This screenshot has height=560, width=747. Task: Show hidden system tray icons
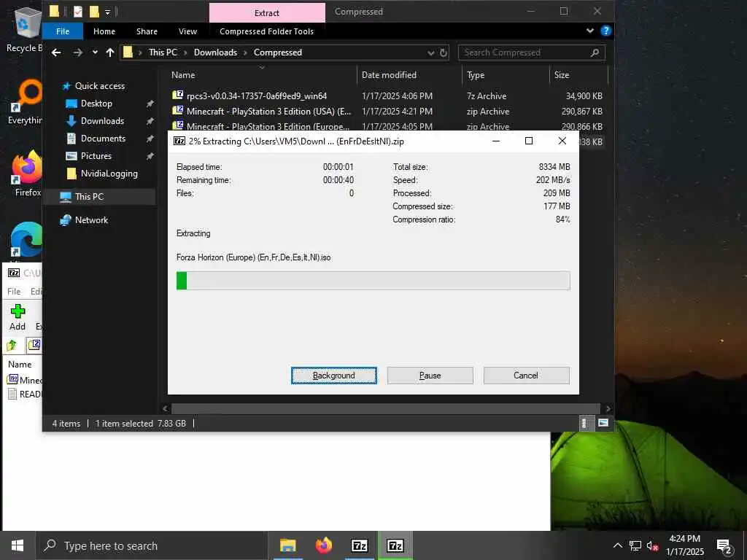pyautogui.click(x=617, y=545)
